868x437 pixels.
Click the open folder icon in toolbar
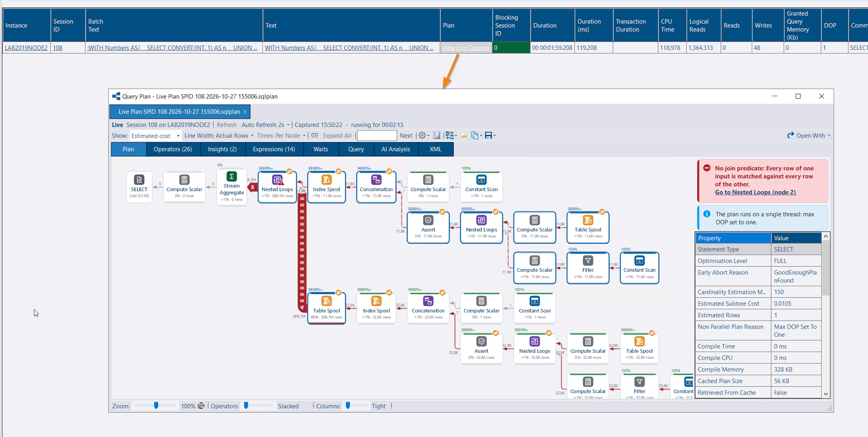[x=464, y=136]
